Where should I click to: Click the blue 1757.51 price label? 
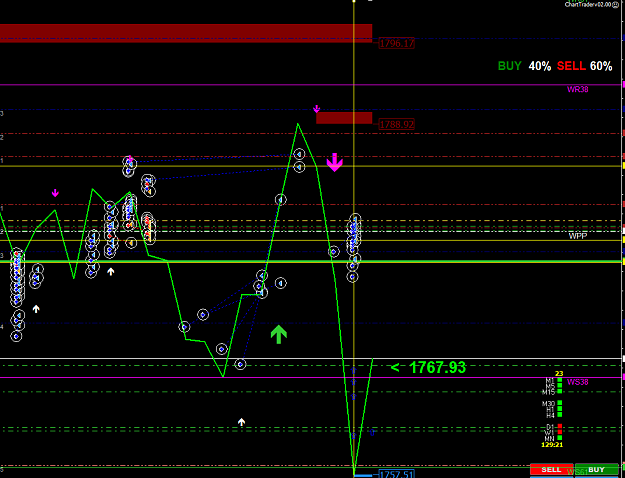[396, 474]
